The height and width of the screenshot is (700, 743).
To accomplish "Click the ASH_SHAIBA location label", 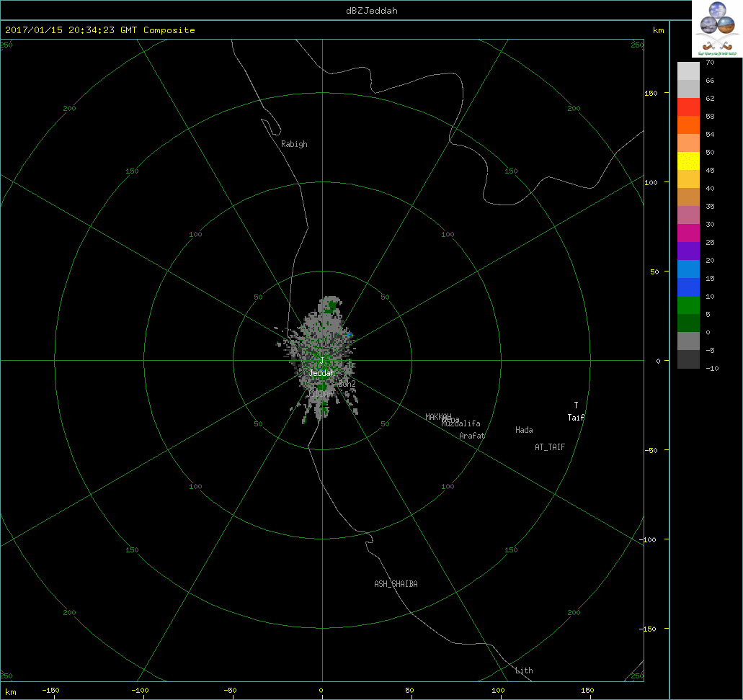I will (396, 584).
